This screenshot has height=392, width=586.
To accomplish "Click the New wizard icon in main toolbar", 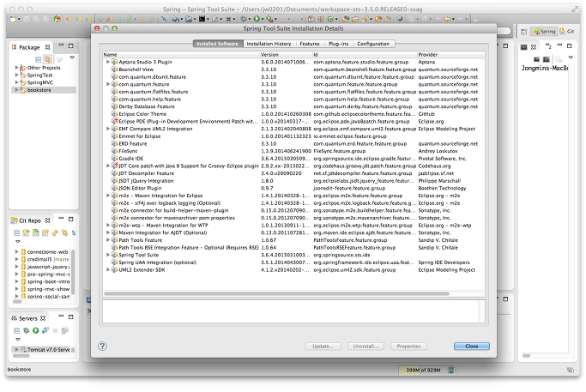I will (14, 19).
